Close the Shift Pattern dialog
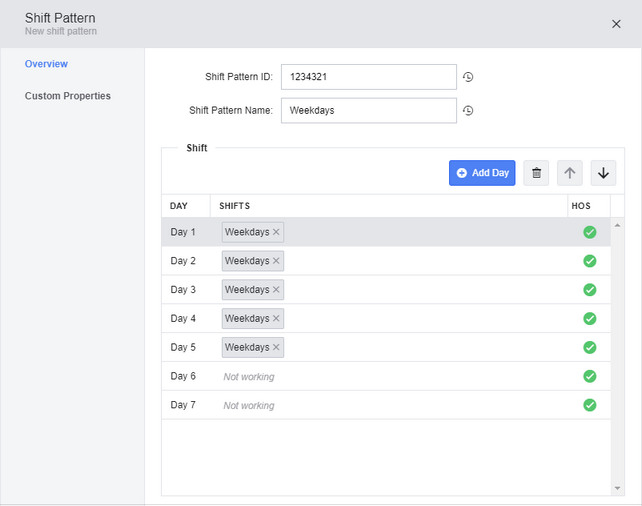This screenshot has width=642, height=506. click(616, 24)
